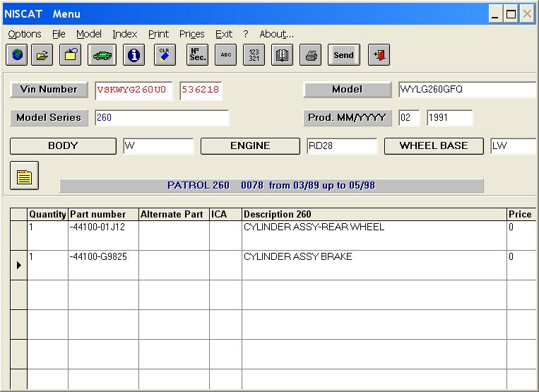
Task: Click the wheel base field LW
Action: [x=514, y=146]
